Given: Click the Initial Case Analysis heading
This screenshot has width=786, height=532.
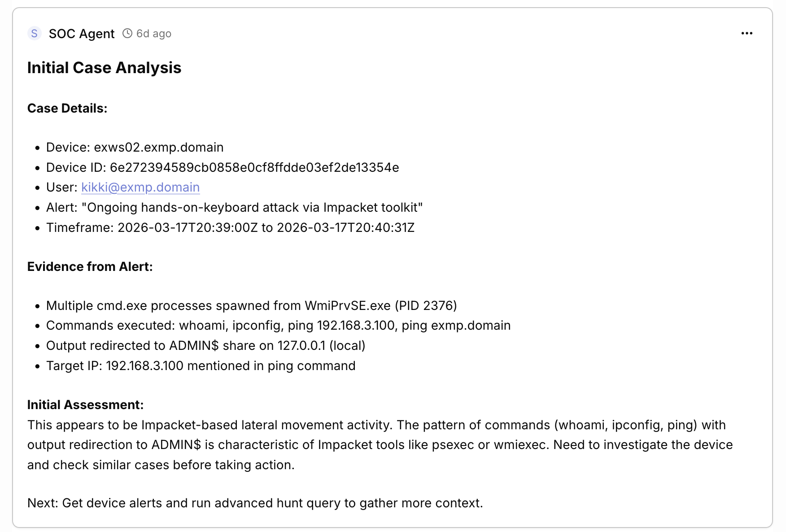Looking at the screenshot, I should (104, 68).
